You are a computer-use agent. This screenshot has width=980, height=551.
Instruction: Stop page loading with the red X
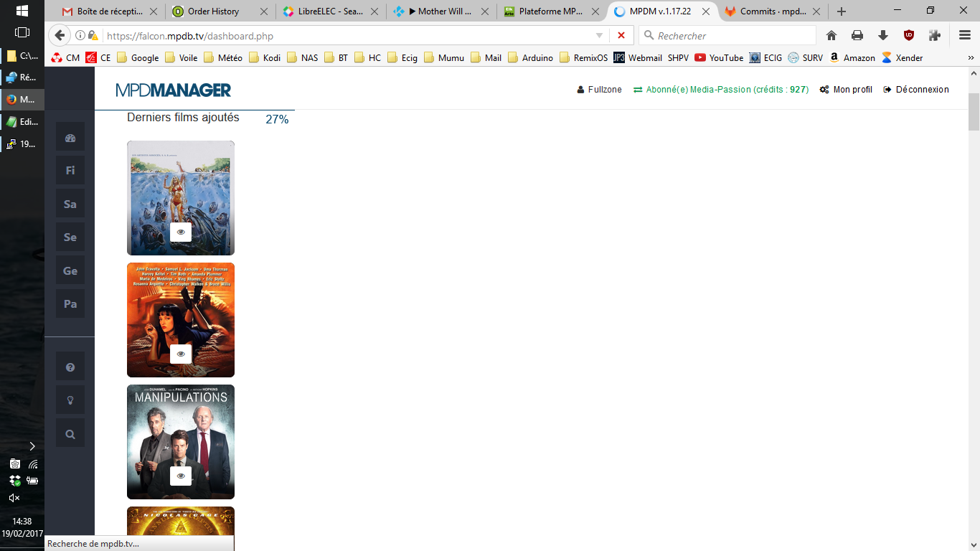click(621, 36)
